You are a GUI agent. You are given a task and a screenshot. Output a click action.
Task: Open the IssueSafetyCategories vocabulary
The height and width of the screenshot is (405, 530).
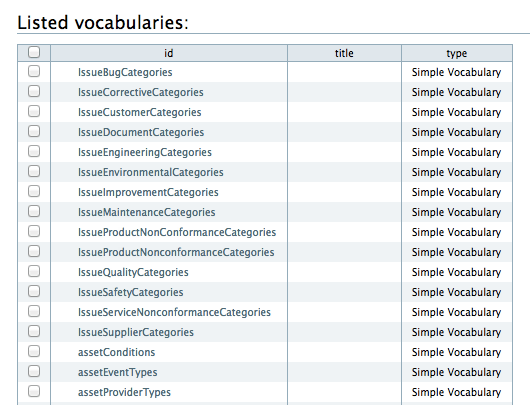(x=130, y=292)
